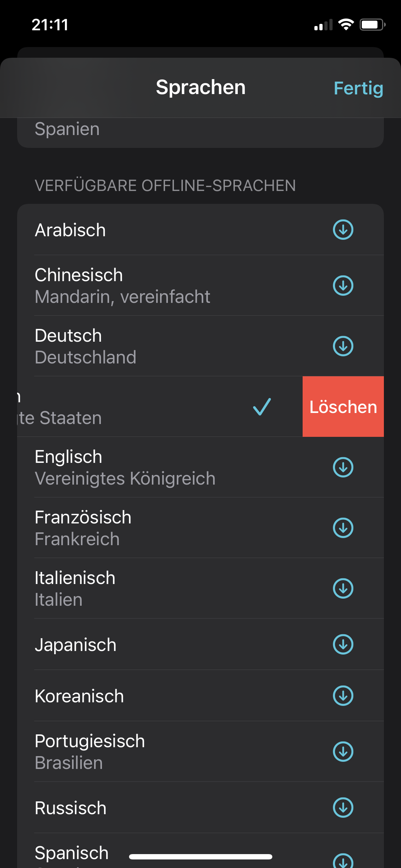Download Deutsch Deutschland language pack
The image size is (401, 868).
(x=343, y=346)
